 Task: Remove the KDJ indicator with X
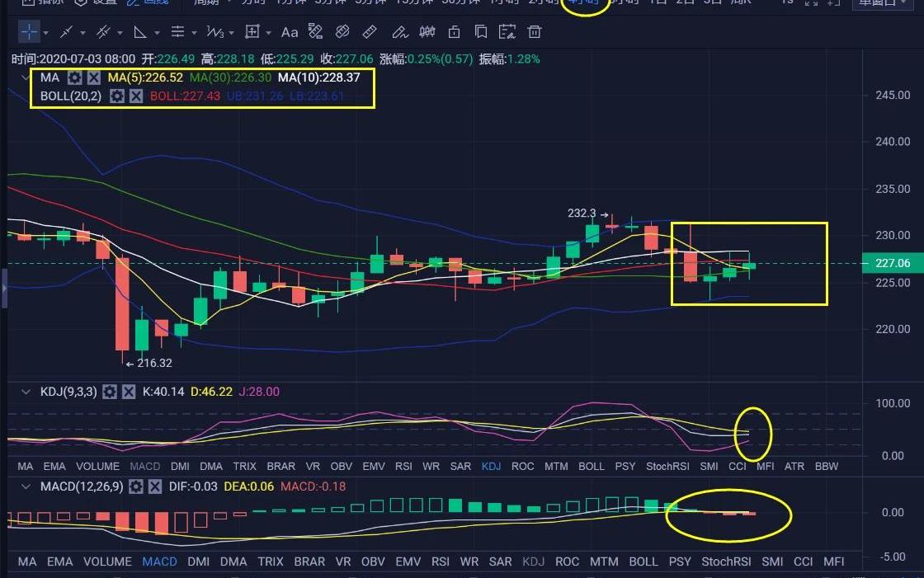point(129,392)
